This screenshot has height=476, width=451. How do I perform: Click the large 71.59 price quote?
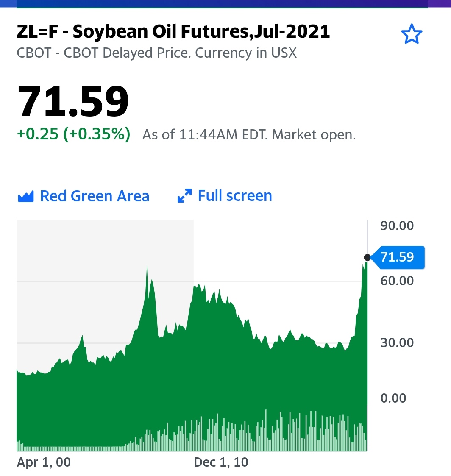pos(73,101)
